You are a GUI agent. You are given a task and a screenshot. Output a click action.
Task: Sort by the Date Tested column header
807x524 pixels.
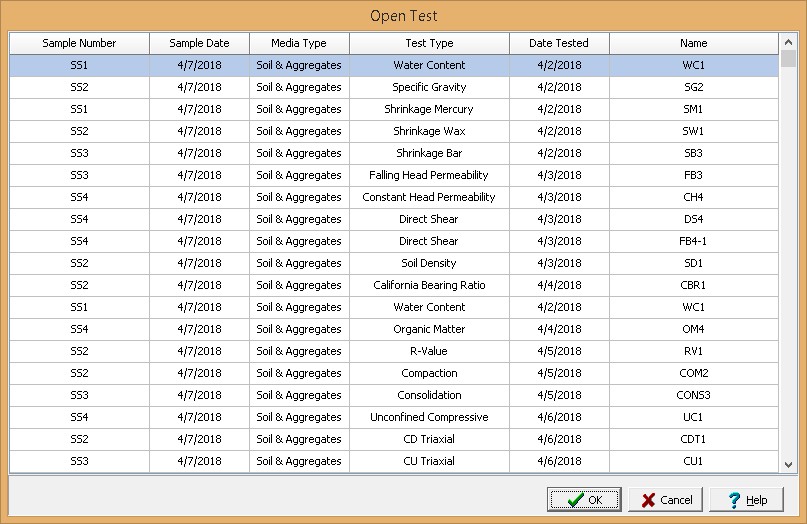(559, 43)
